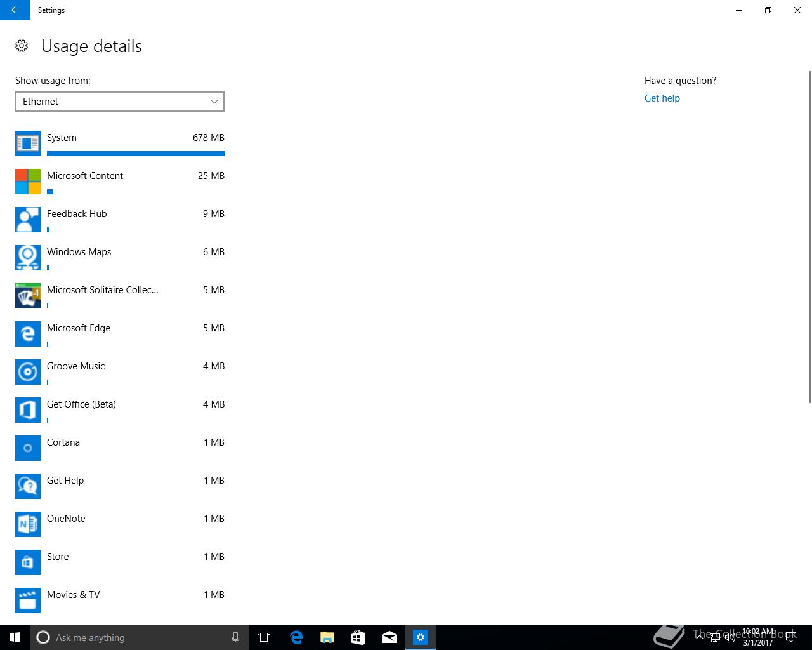
Task: Click the Movies & TV icon
Action: click(x=28, y=600)
